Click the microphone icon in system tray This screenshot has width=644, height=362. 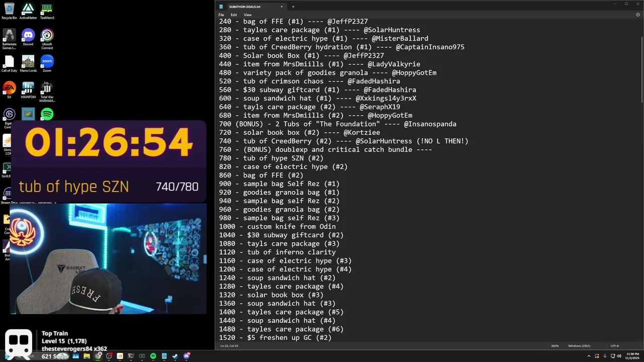[x=604, y=356]
